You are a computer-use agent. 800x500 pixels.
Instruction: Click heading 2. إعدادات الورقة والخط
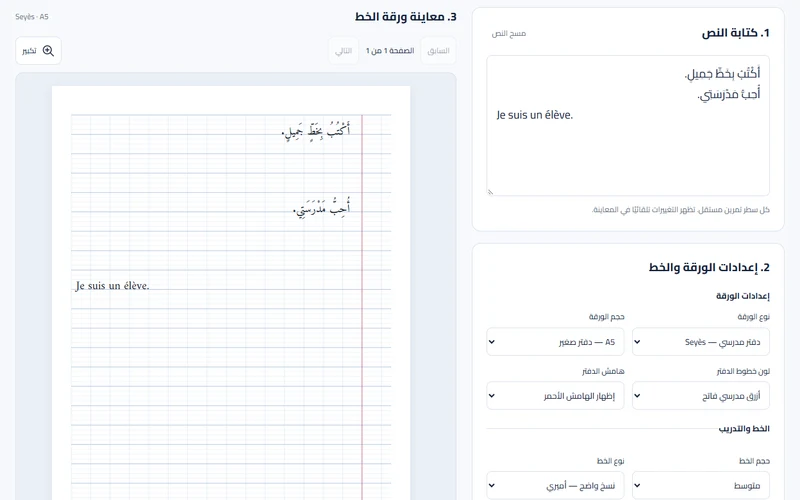click(x=709, y=267)
